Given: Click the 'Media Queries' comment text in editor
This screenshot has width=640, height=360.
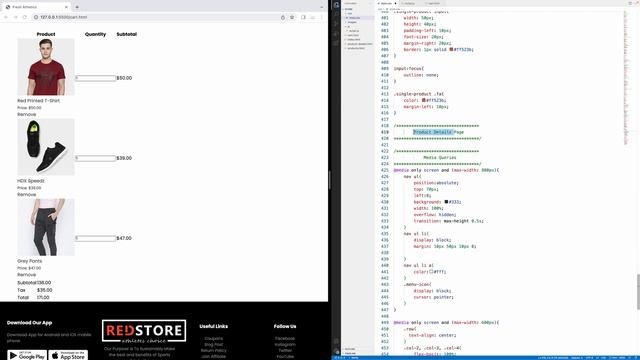Looking at the screenshot, I should click(440, 157).
